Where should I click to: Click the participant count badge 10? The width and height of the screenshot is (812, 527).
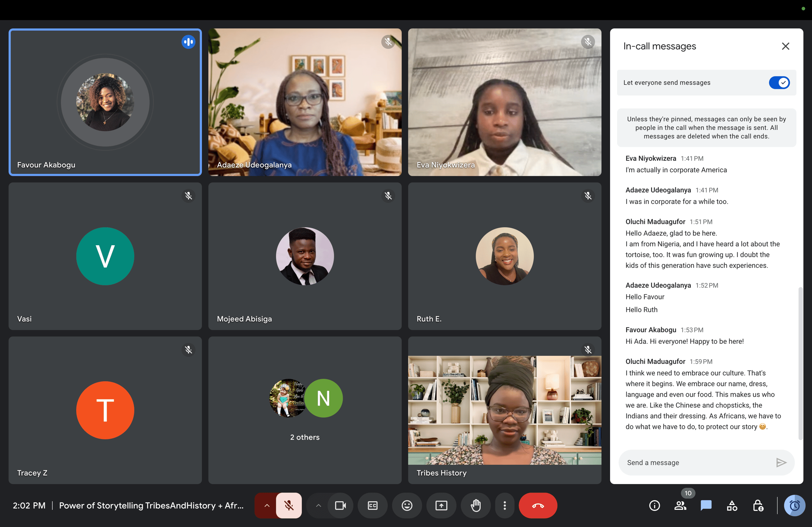[688, 493]
